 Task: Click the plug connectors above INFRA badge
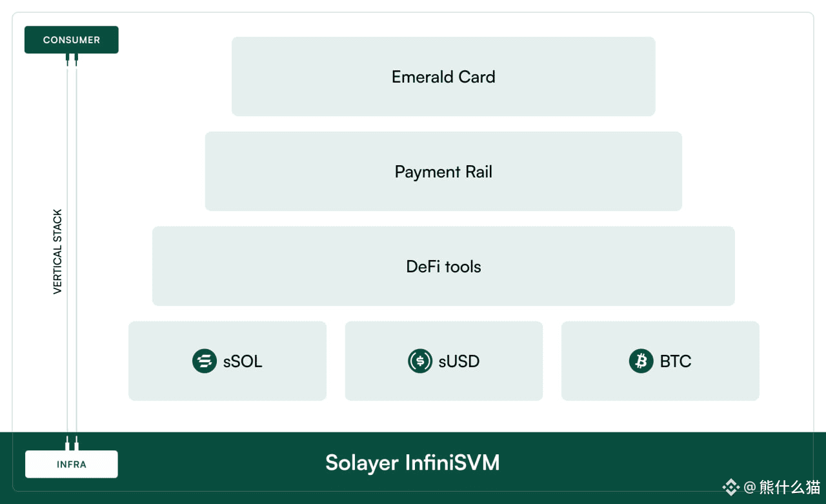72,443
